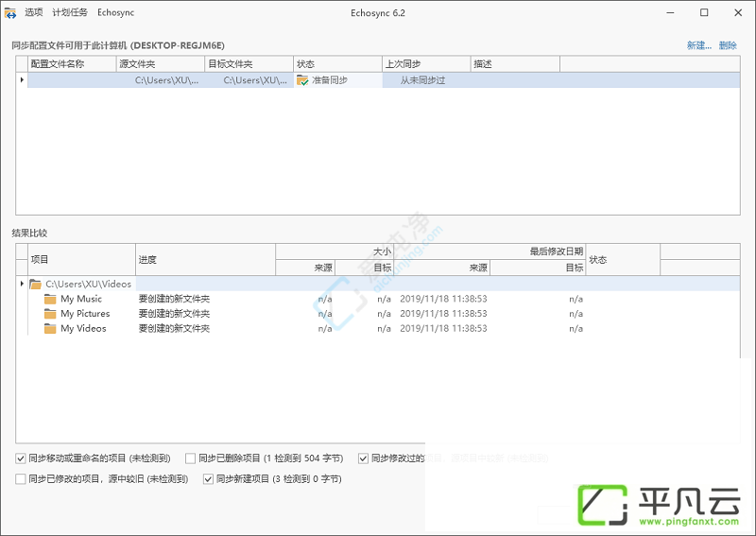Click the My Music folder icon
This screenshot has width=756, height=536.
click(50, 299)
